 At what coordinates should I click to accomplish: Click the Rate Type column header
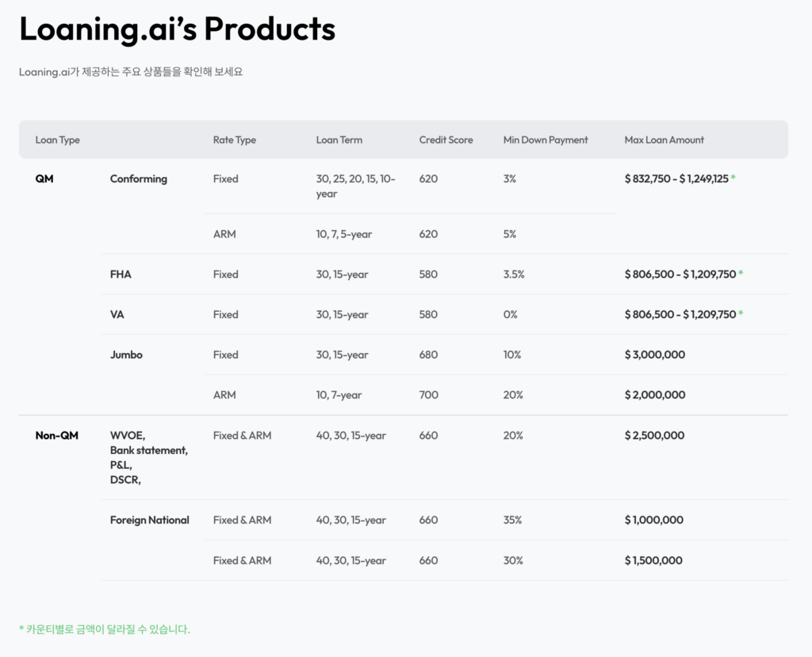234,140
